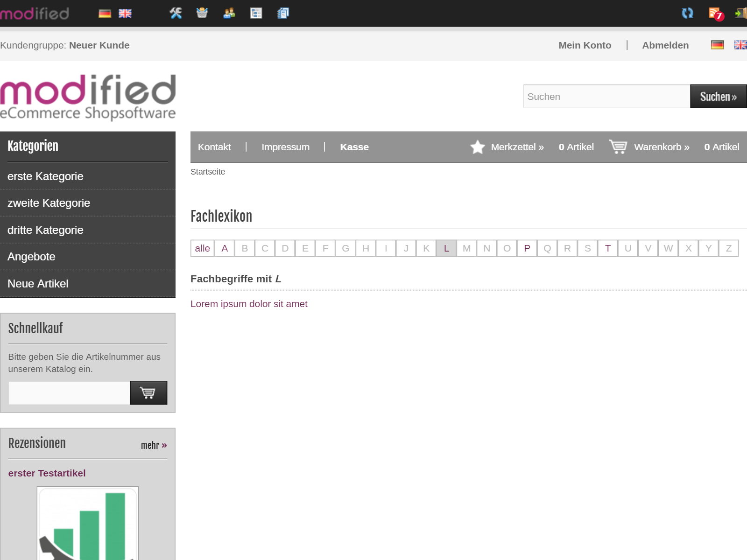This screenshot has height=560, width=747.
Task: Click 'mehr »' in Rezensionen box
Action: [x=154, y=445]
